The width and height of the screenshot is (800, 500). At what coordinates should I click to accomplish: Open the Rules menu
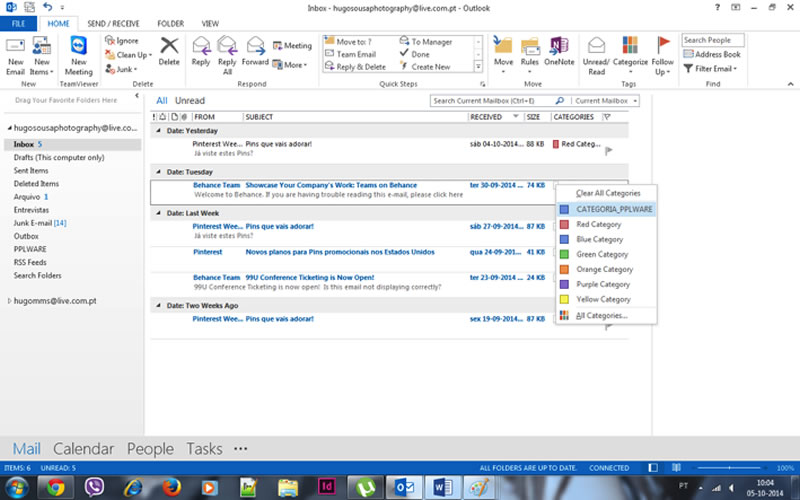tap(530, 56)
